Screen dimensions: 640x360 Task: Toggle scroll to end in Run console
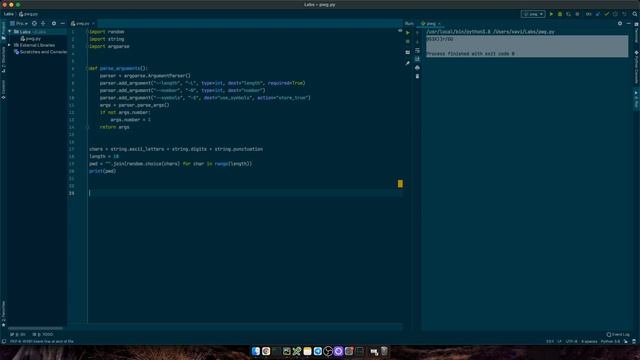[x=417, y=59]
